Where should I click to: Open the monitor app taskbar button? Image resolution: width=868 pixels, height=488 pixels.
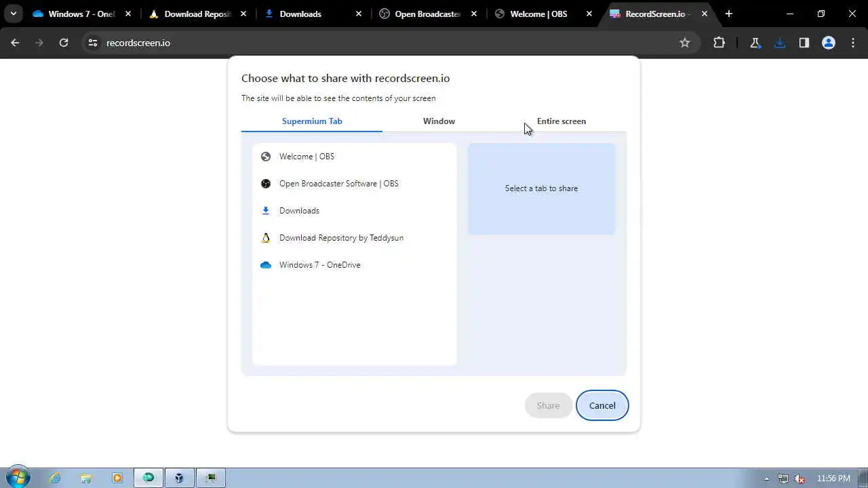click(211, 478)
